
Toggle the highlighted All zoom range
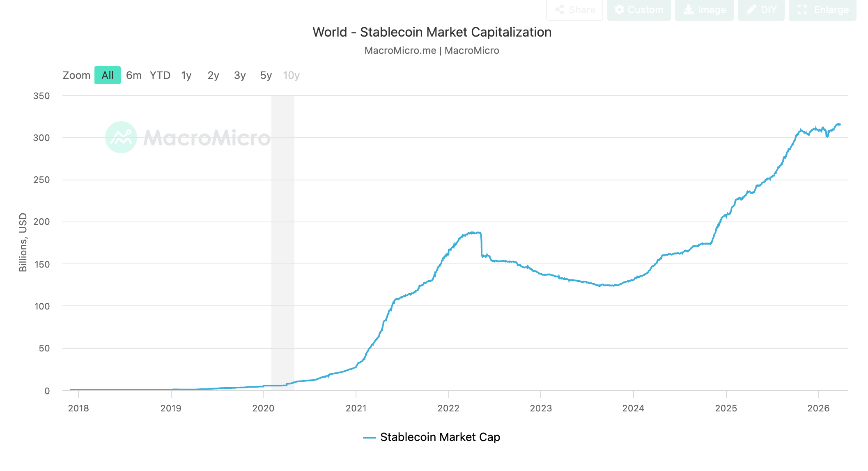(107, 75)
